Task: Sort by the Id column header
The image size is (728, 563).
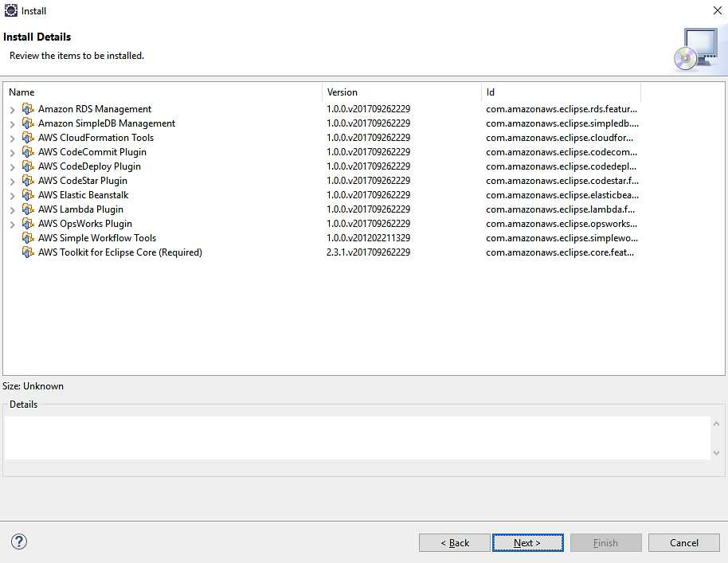Action: [562, 92]
